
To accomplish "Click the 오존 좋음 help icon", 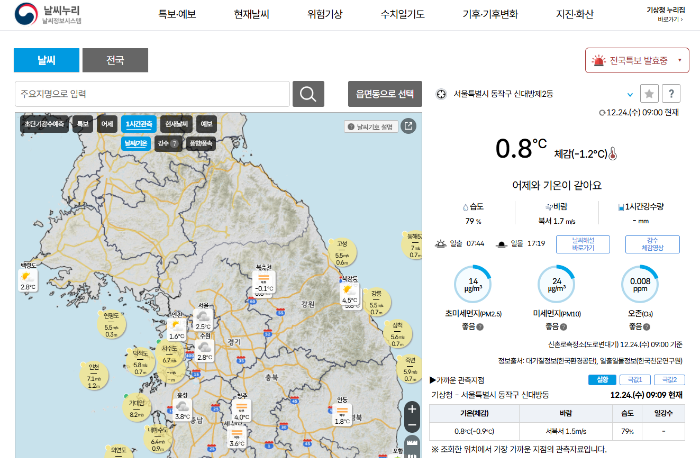I will point(646,327).
